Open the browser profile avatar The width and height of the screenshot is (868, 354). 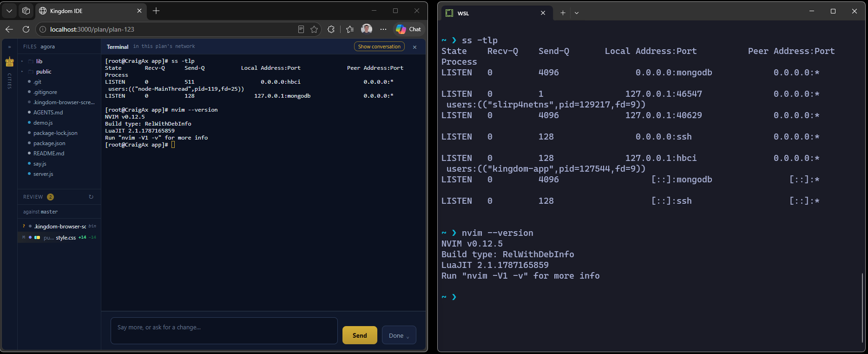click(367, 29)
